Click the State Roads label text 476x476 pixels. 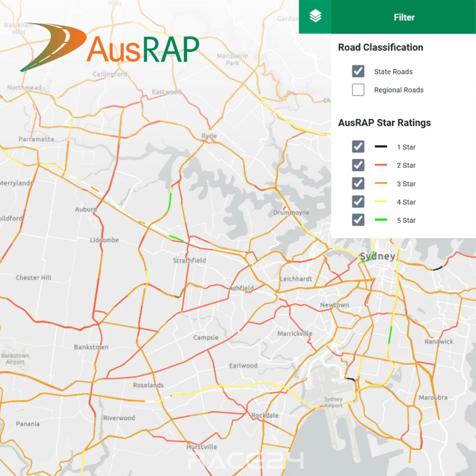click(393, 72)
